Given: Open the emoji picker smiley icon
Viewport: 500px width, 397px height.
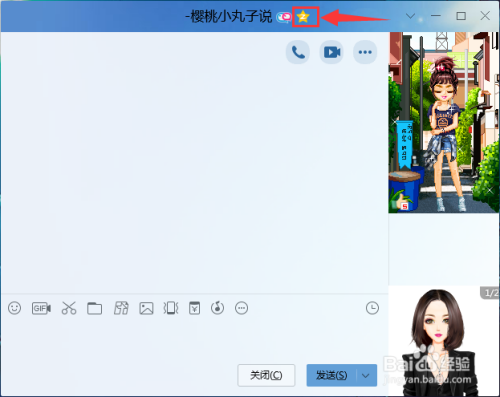Looking at the screenshot, I should (14, 308).
